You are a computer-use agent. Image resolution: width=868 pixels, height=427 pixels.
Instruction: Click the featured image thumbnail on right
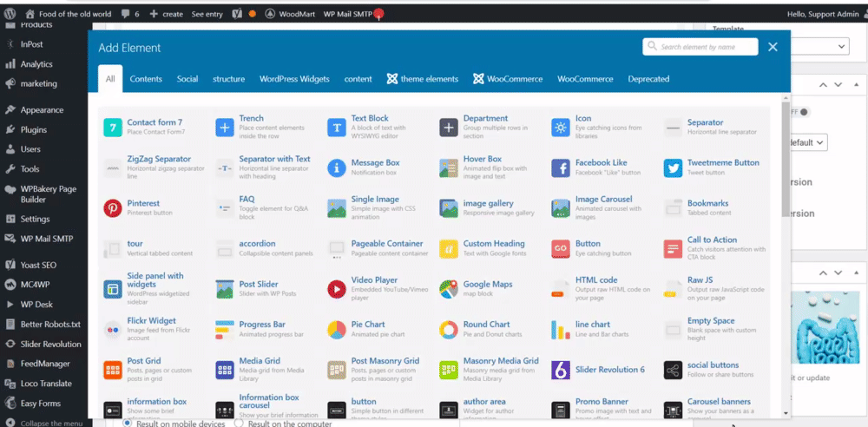(x=827, y=327)
